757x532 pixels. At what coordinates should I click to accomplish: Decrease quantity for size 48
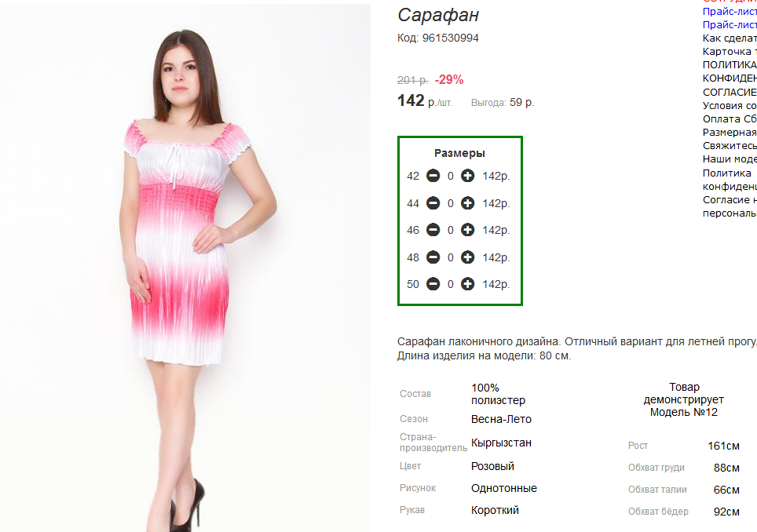click(x=433, y=257)
